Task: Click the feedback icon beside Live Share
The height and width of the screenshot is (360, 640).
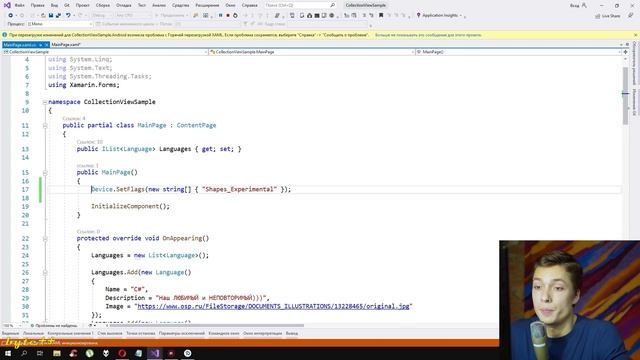Action: tap(631, 15)
